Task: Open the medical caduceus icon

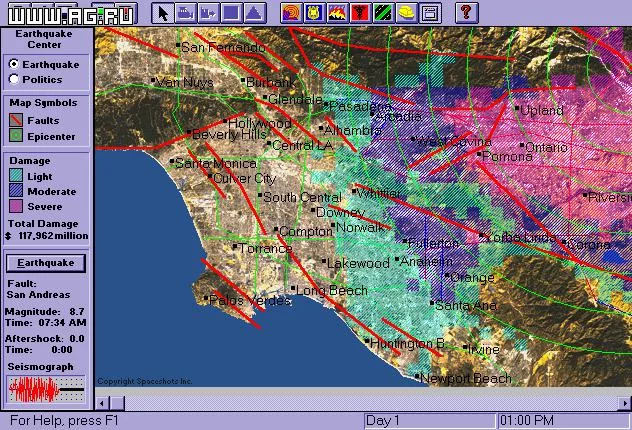Action: point(360,13)
